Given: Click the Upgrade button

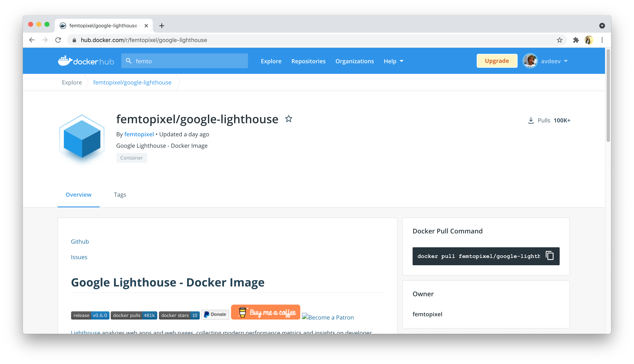Looking at the screenshot, I should tap(497, 61).
